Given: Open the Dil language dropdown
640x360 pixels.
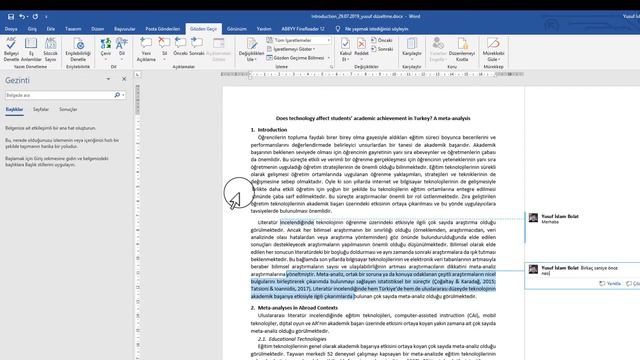Looking at the screenshot, I should (x=122, y=49).
